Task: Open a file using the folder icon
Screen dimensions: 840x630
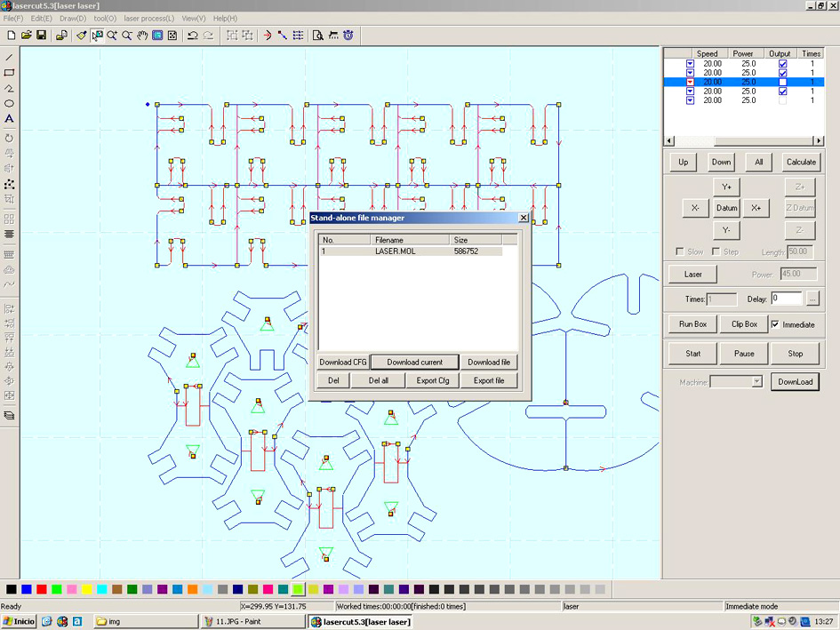Action: click(27, 36)
